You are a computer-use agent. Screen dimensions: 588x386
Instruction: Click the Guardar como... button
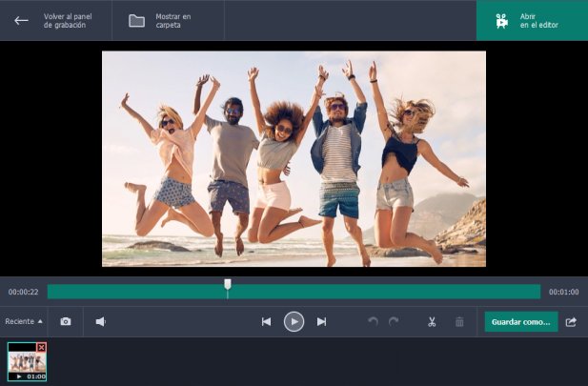pos(521,322)
